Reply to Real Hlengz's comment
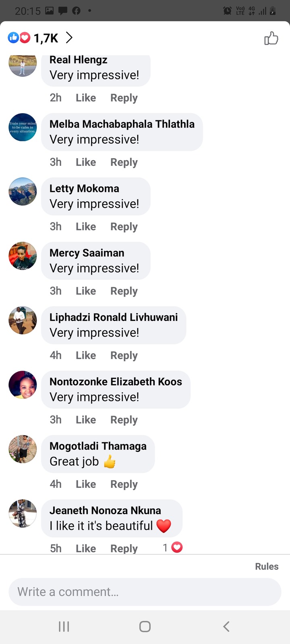 tap(124, 98)
